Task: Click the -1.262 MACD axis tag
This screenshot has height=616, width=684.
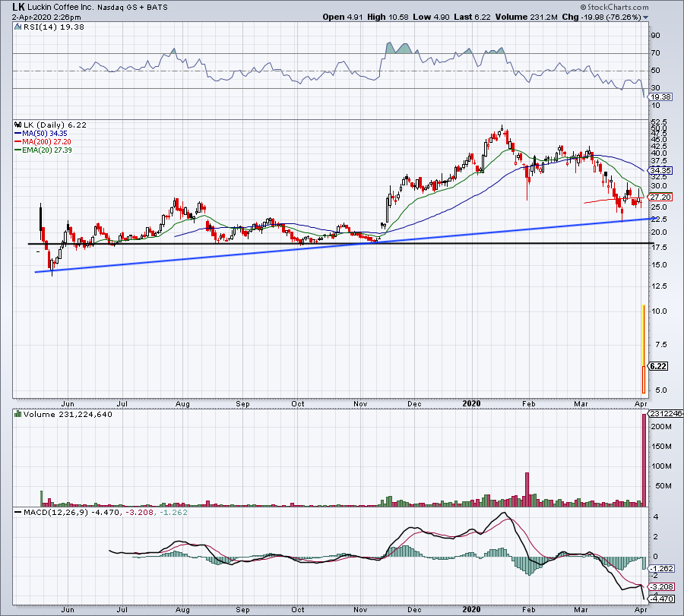Action: tap(662, 568)
